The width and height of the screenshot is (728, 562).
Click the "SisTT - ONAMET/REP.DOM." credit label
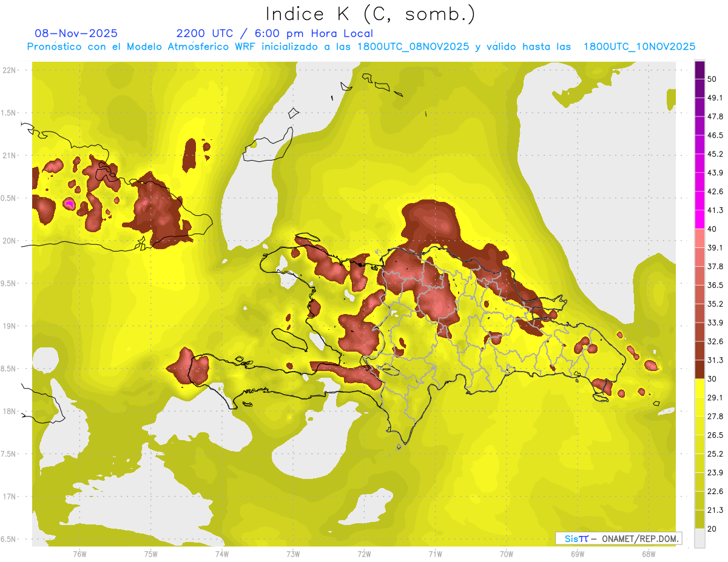coord(619,538)
